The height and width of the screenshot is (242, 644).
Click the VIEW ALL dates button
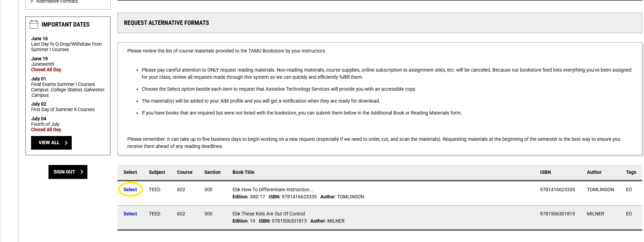[x=51, y=143]
